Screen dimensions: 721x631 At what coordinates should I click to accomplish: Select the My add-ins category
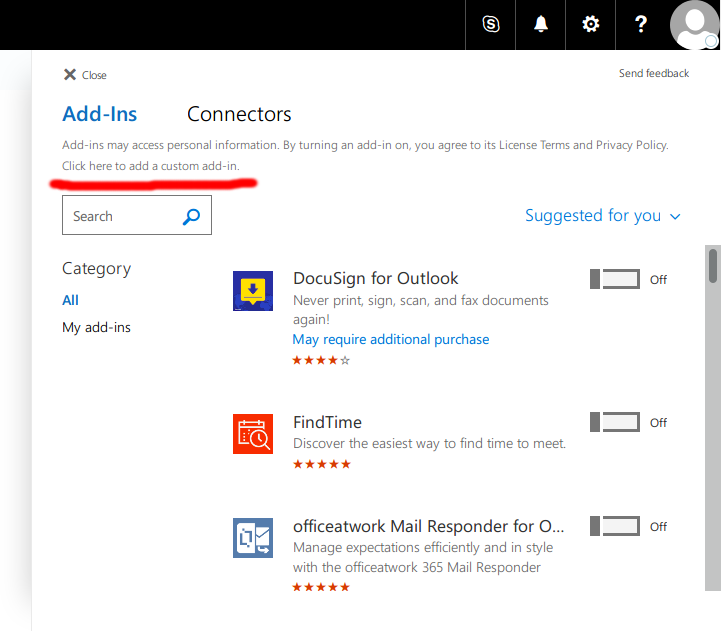pos(97,327)
